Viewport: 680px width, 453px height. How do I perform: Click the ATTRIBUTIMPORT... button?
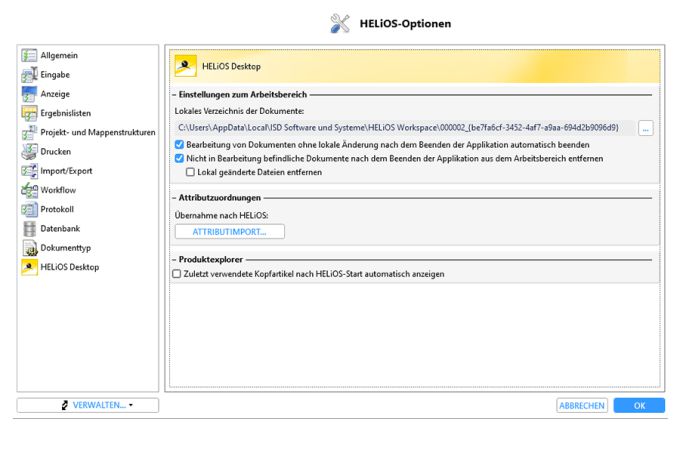click(230, 231)
